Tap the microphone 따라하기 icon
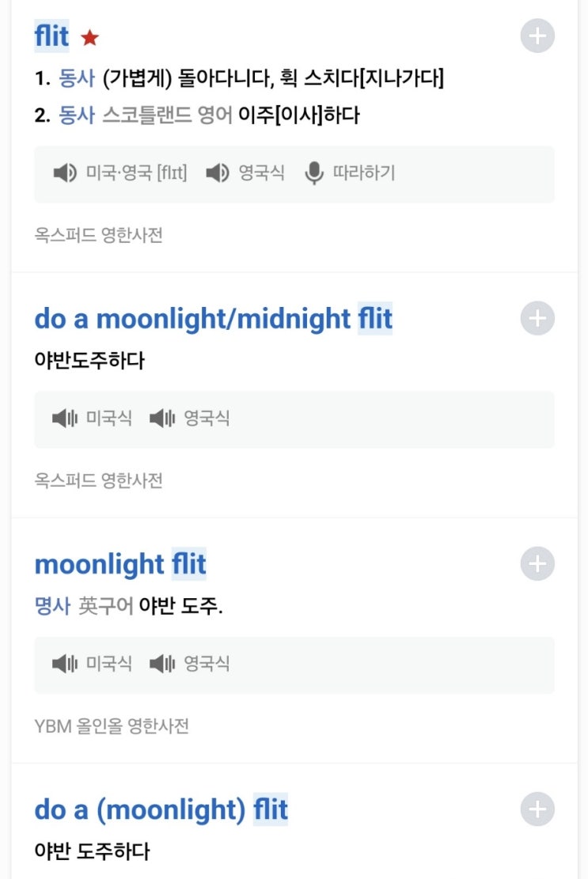The width and height of the screenshot is (588, 879). [x=314, y=173]
